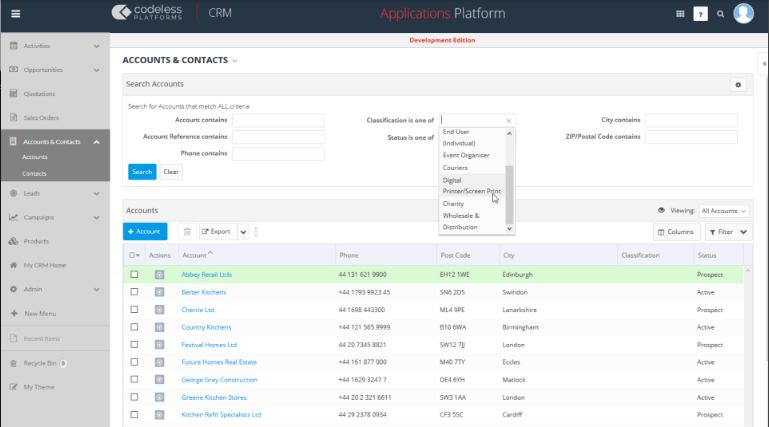
Task: Tick checkbox for George Grey Construction
Action: coord(134,379)
